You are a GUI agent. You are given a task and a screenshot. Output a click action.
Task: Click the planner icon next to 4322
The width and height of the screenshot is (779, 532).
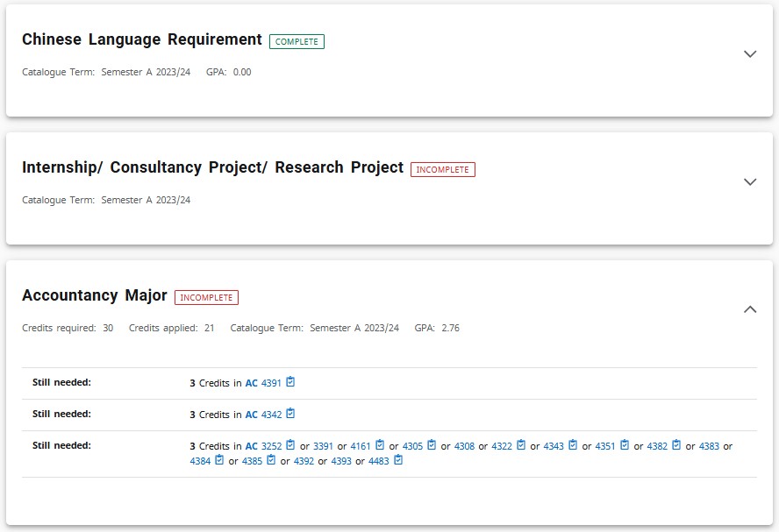pos(521,444)
